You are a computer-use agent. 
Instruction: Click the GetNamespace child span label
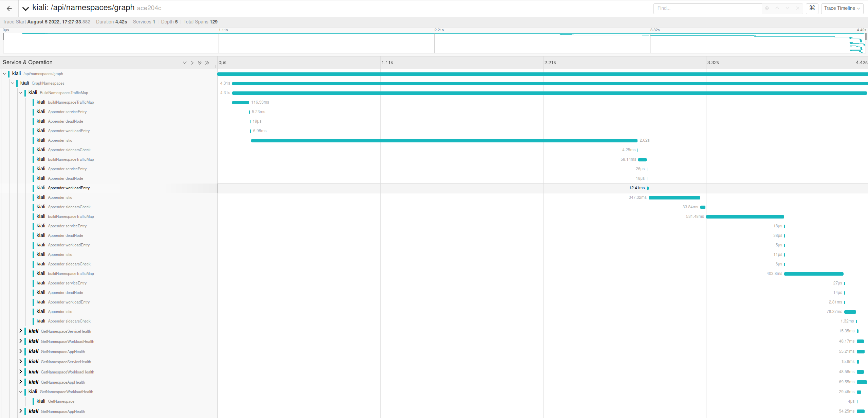61,401
